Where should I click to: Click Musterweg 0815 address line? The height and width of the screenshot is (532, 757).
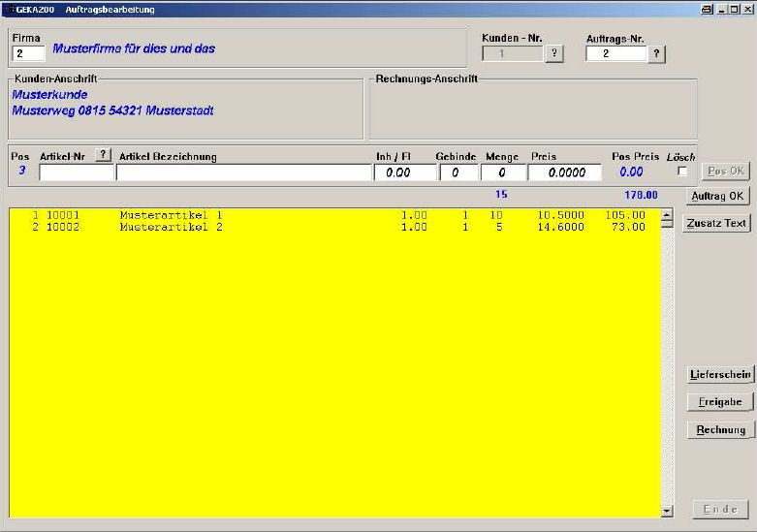pyautogui.click(x=113, y=110)
